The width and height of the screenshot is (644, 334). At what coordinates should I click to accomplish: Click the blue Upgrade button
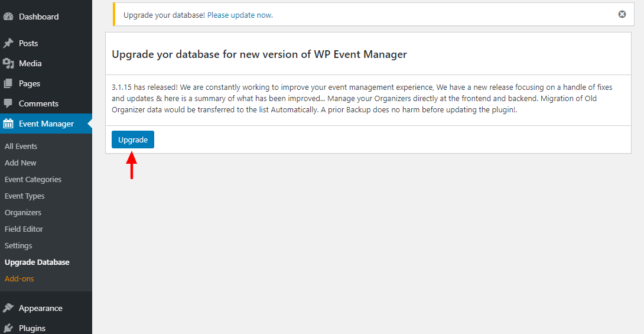133,140
